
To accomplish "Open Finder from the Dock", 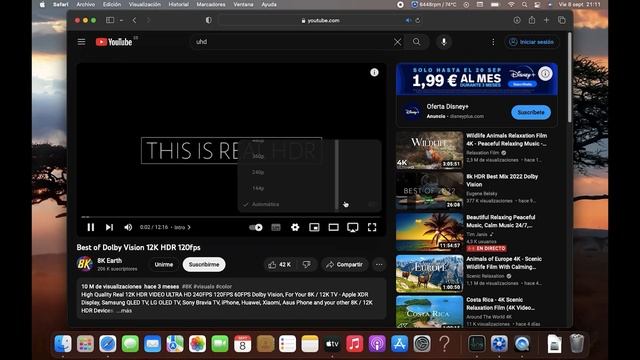I will (x=63, y=344).
